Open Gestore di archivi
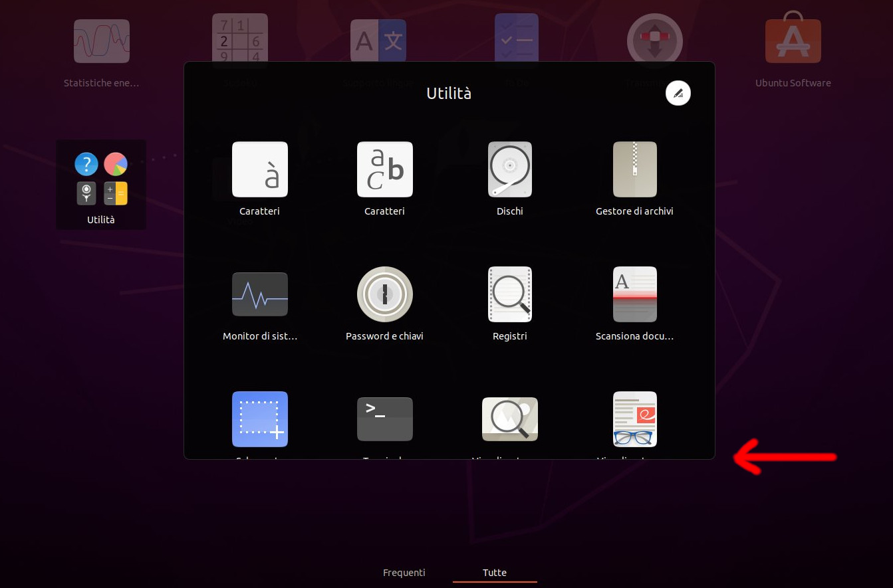The width and height of the screenshot is (893, 588). tap(635, 169)
